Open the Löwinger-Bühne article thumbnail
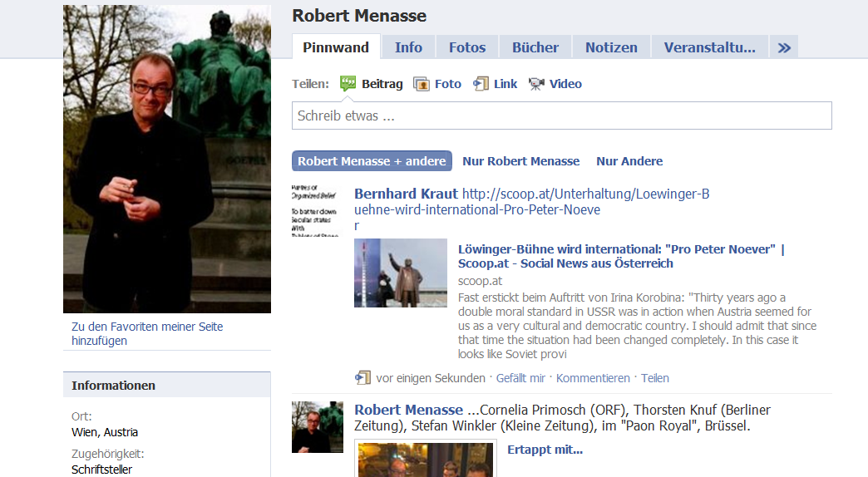868x477 pixels. [x=401, y=273]
